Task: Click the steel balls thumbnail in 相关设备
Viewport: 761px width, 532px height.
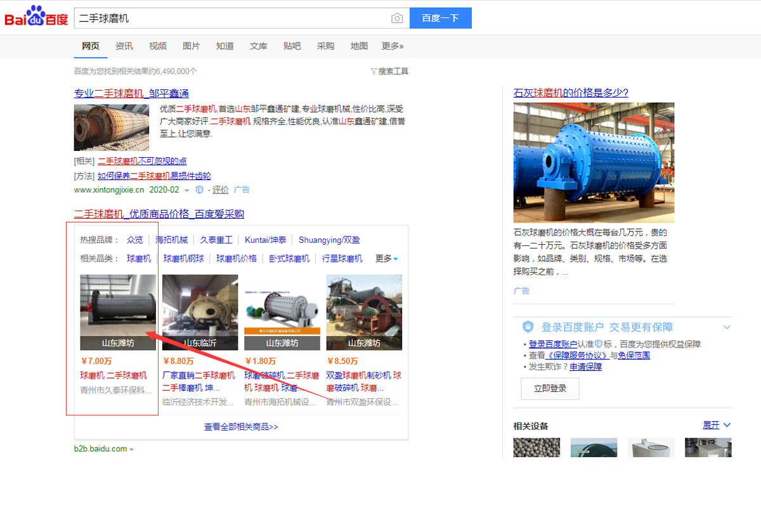Action: pyautogui.click(x=537, y=448)
